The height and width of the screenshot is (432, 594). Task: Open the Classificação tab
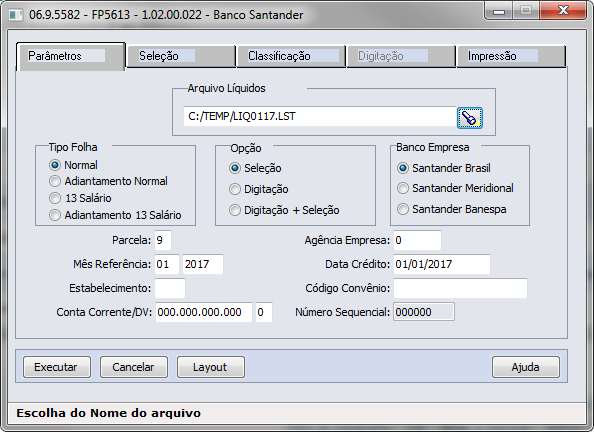[291, 56]
